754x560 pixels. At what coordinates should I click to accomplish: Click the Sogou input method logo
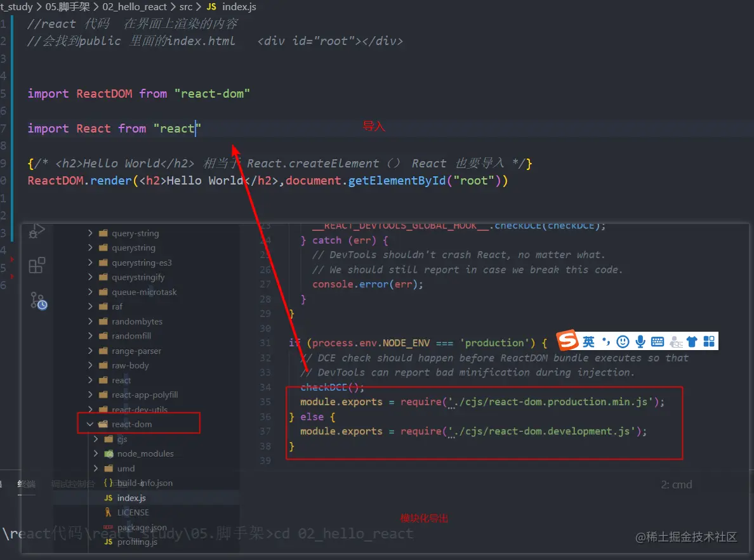[568, 341]
